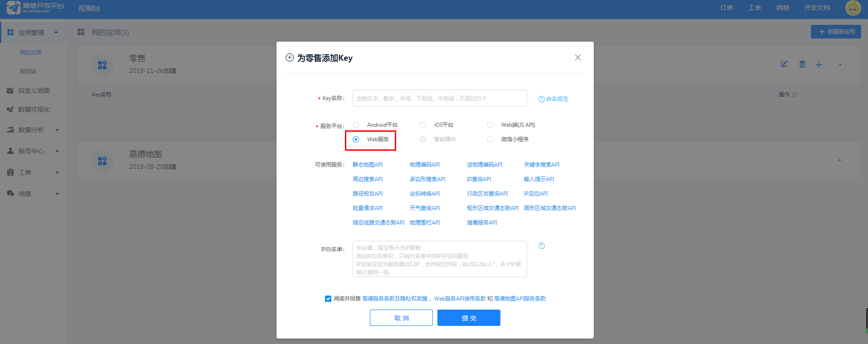Open 周边搜索API link
This screenshot has height=344, width=868.
click(368, 179)
